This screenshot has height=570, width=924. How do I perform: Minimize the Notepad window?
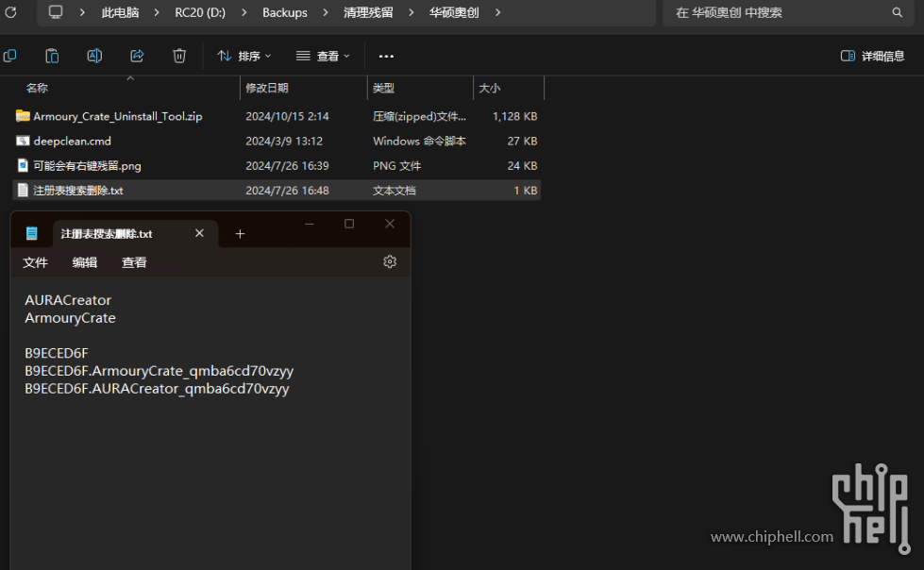(310, 224)
